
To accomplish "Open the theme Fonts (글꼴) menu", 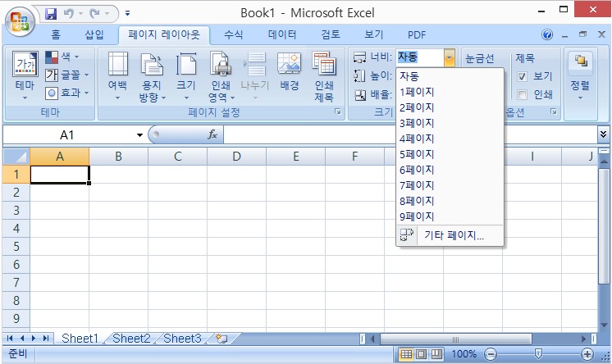I will click(x=66, y=75).
